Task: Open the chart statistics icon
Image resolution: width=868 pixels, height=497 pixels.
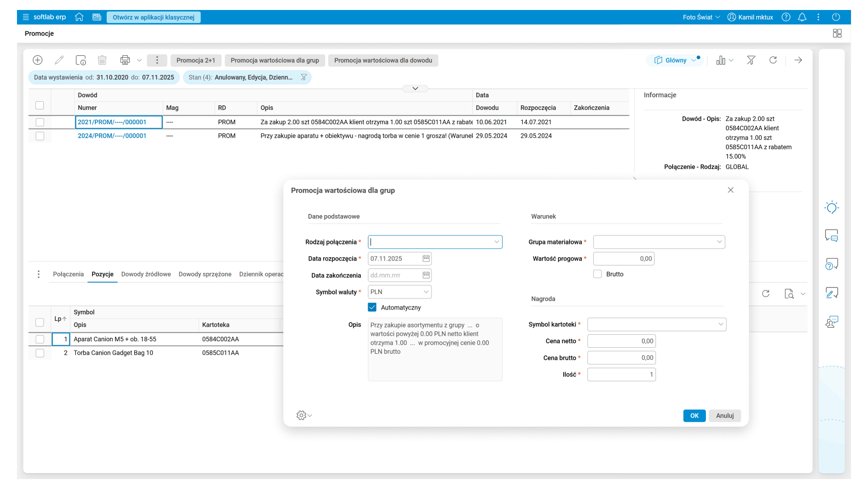Action: coord(721,60)
